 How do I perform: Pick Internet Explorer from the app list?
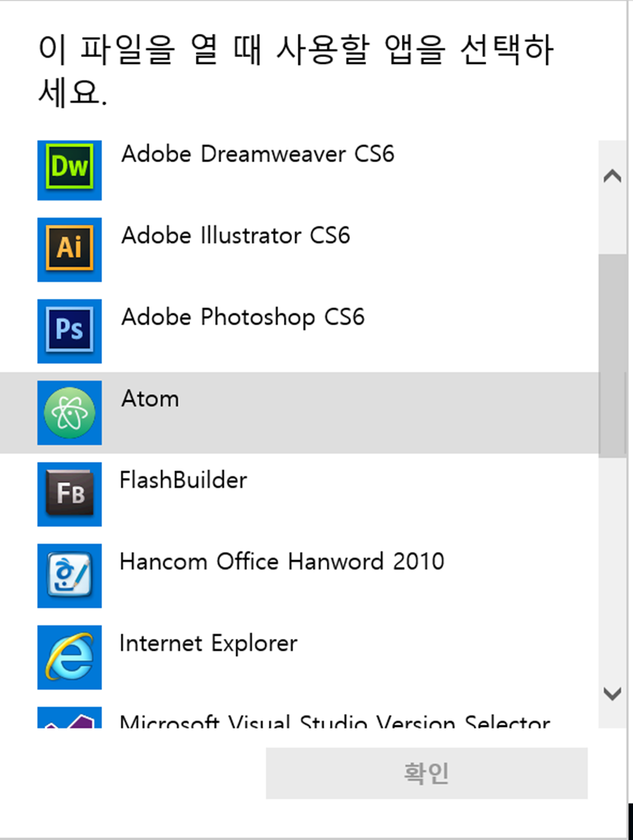coord(208,643)
